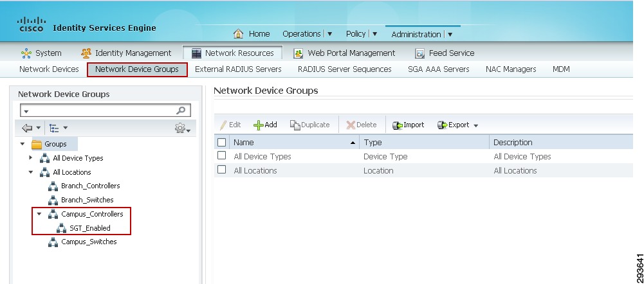Open the Administration menu dropdown

coord(450,35)
